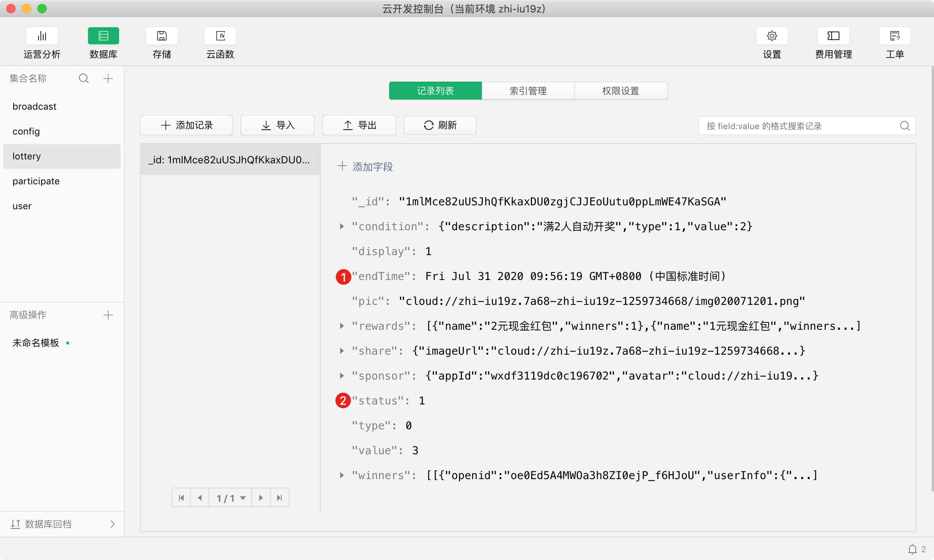Go to next page of records
Screen dimensions: 934x560
261,498
